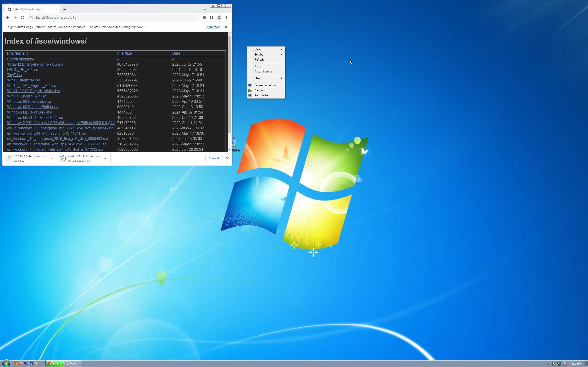Screen dimensions: 588x367
Task: Show hidden system tray icons
Action: point(548,364)
